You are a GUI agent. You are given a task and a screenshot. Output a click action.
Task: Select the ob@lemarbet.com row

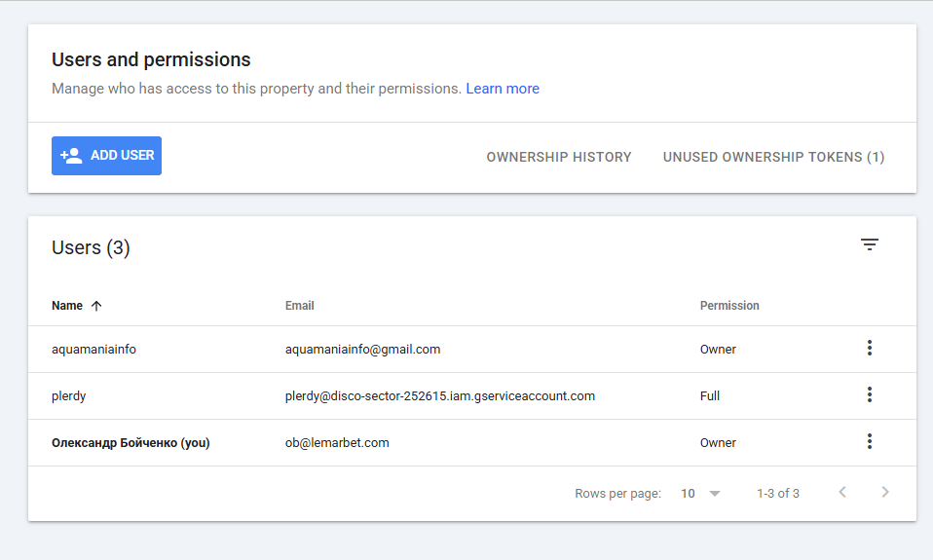click(471, 443)
